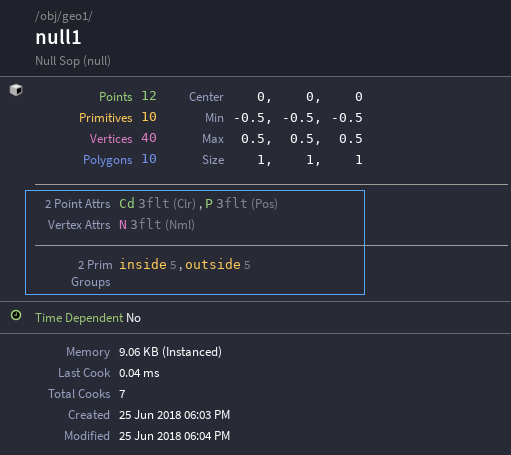Click the Vertex Attrs label
The image size is (511, 455).
pyautogui.click(x=79, y=225)
